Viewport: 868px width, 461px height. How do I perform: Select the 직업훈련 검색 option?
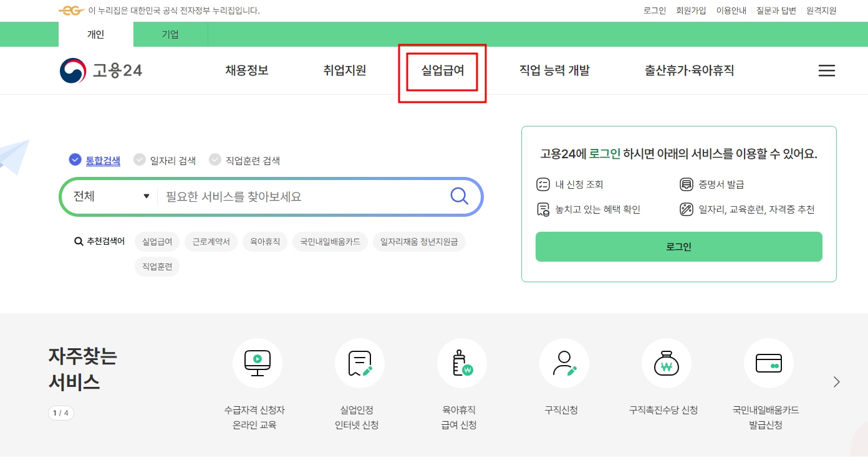[x=215, y=159]
